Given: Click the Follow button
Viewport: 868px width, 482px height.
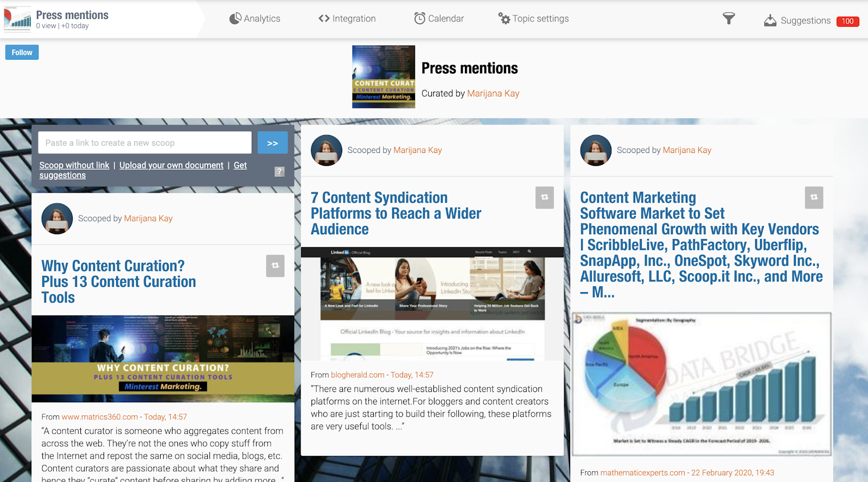Looking at the screenshot, I should 22,52.
